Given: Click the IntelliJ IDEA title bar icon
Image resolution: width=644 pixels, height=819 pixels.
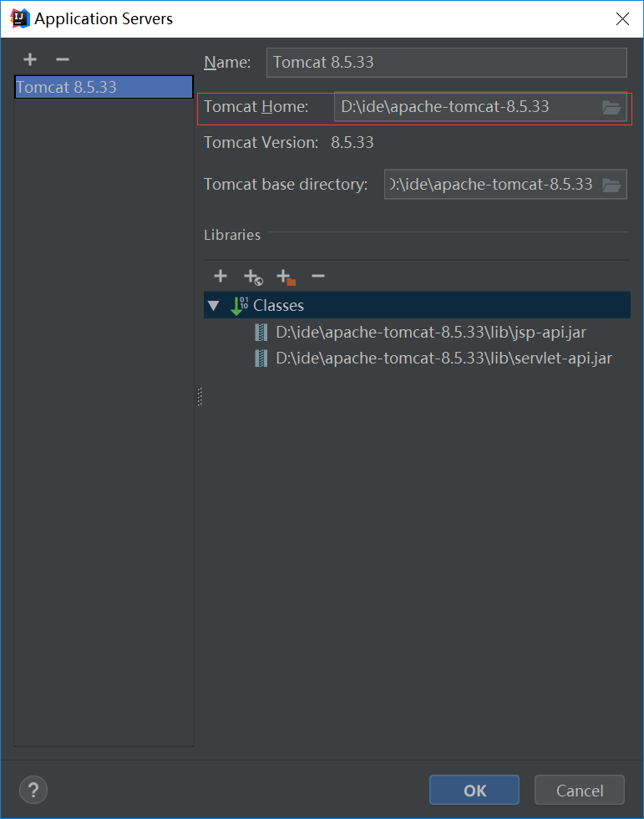Looking at the screenshot, I should pos(19,18).
